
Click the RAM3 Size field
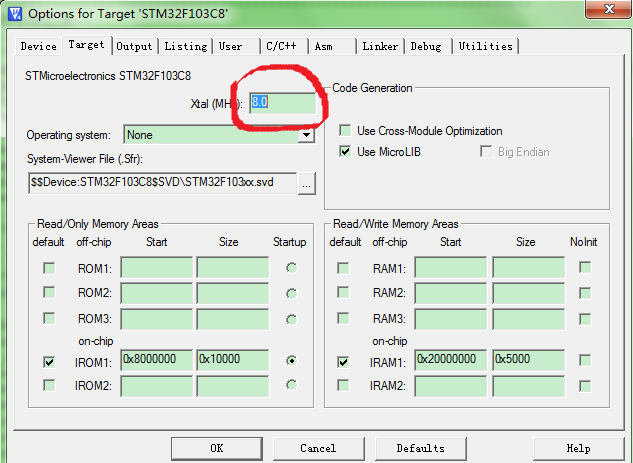pyautogui.click(x=528, y=319)
